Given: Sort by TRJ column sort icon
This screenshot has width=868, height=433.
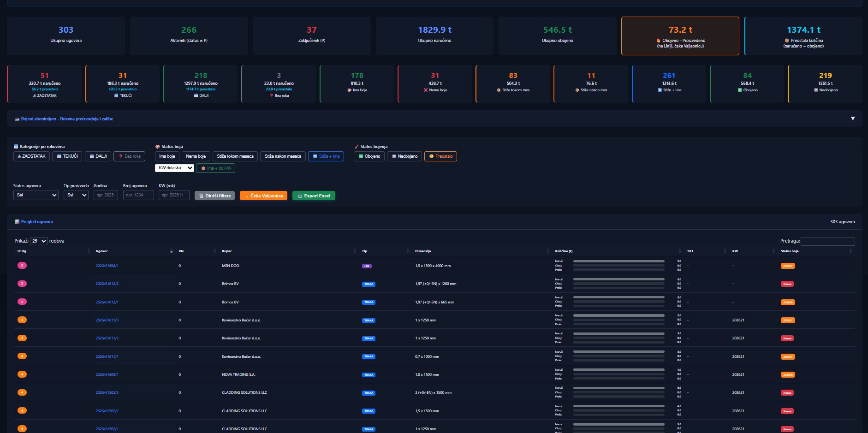Looking at the screenshot, I should tap(725, 251).
